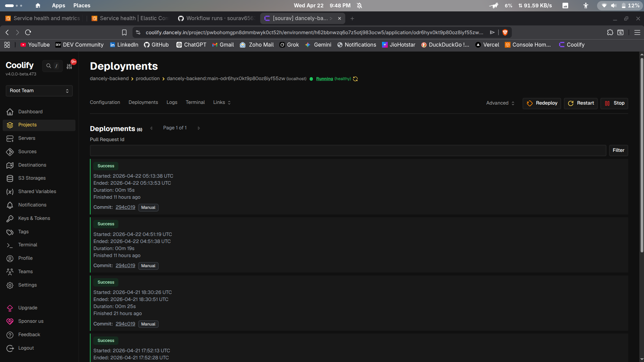Expand the Root Team selector

coord(39,90)
